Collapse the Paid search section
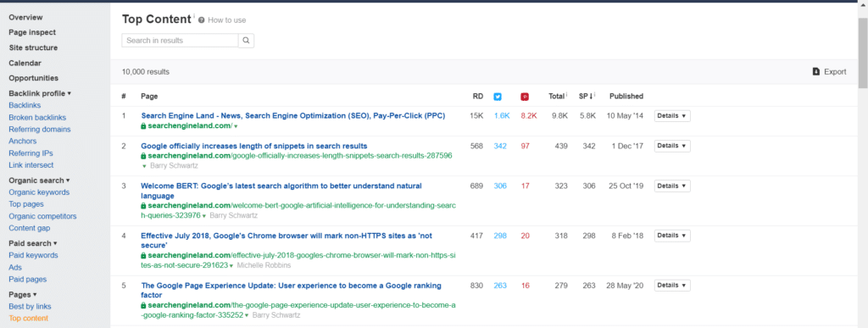Screen dimensions: 868x328 click(x=33, y=243)
